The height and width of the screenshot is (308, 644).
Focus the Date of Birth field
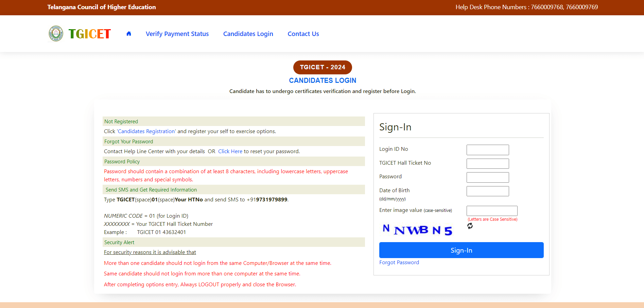tap(488, 191)
